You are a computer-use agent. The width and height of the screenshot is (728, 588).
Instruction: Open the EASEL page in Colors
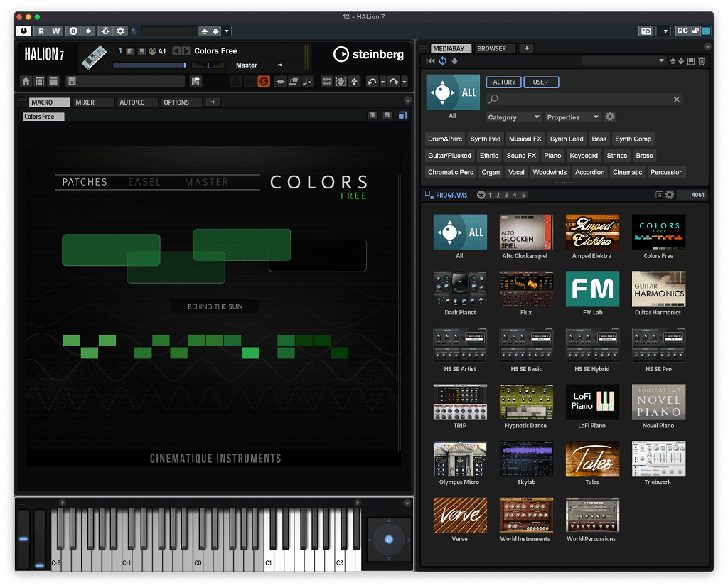coord(144,182)
